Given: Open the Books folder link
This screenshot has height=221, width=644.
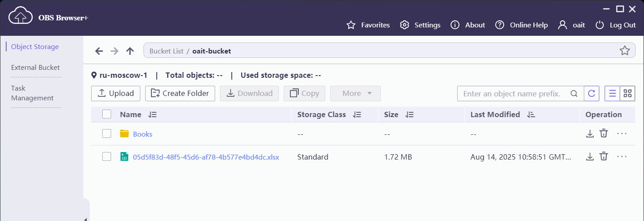Looking at the screenshot, I should click(x=143, y=134).
